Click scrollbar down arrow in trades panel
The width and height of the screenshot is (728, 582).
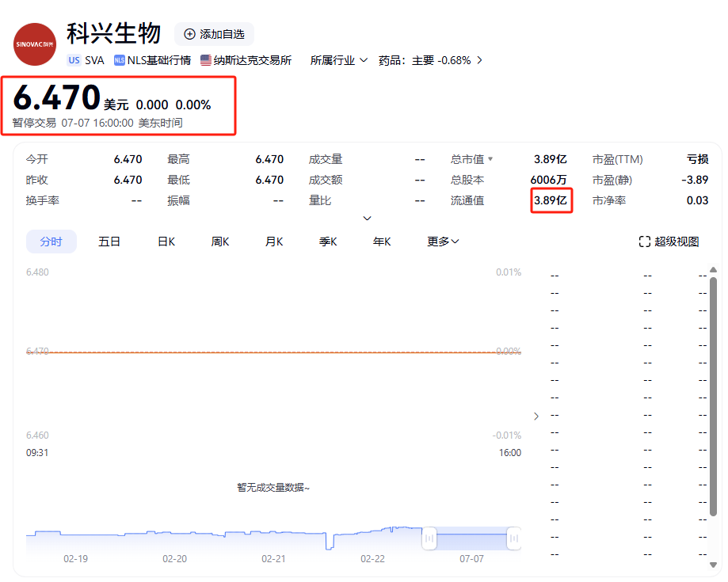tap(714, 565)
